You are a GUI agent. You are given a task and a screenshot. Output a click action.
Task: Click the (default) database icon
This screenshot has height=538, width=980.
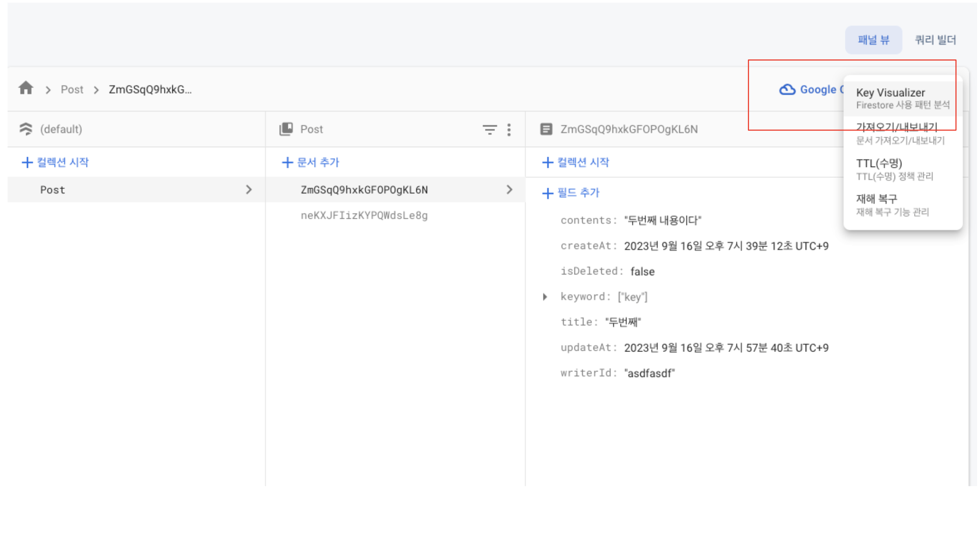tap(26, 129)
